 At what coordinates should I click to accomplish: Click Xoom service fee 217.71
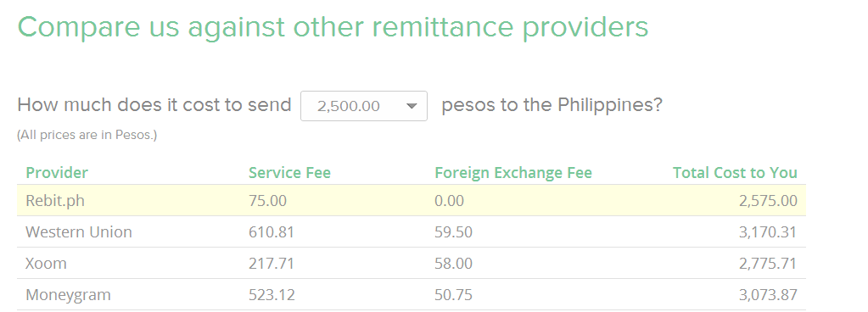pyautogui.click(x=272, y=264)
